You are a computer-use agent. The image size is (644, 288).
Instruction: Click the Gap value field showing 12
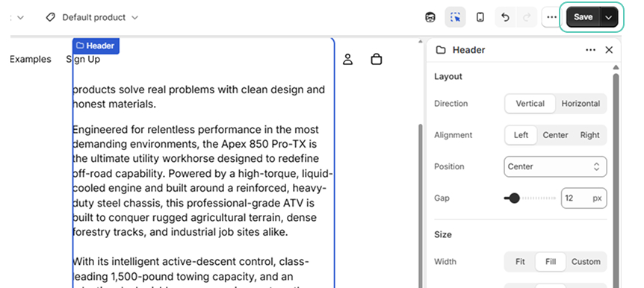click(x=583, y=198)
